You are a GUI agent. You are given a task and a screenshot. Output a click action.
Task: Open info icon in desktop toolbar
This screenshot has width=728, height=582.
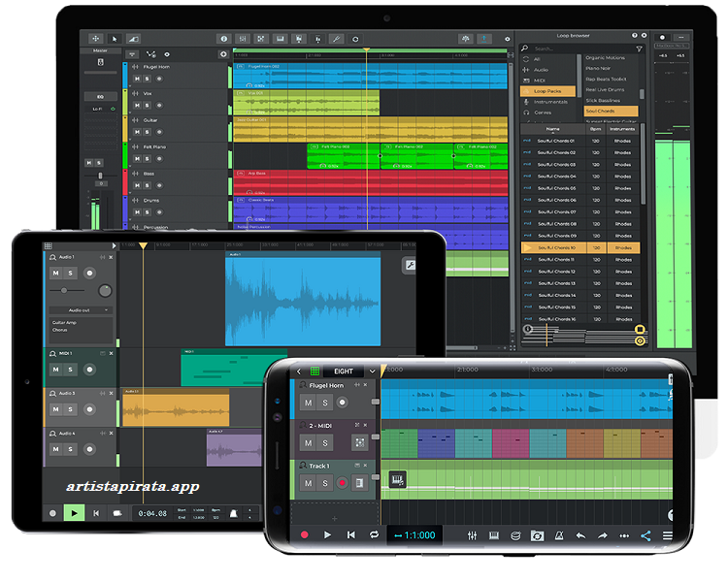[224, 39]
